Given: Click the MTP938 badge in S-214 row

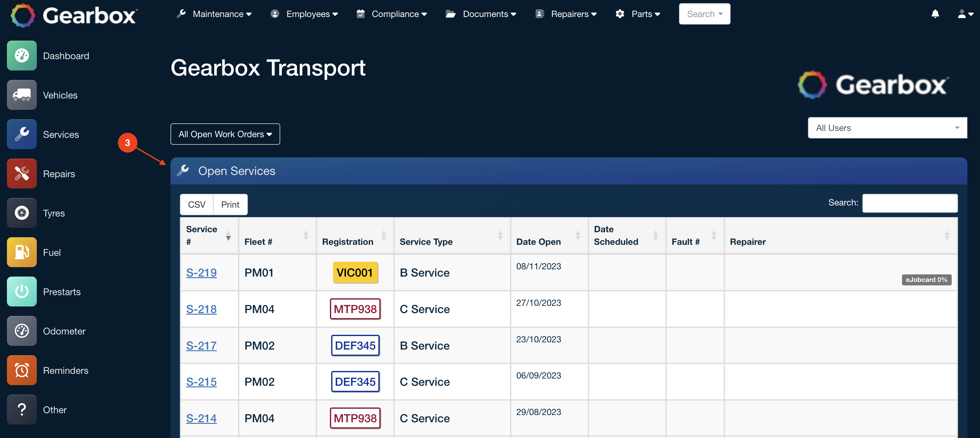Looking at the screenshot, I should click(x=355, y=418).
